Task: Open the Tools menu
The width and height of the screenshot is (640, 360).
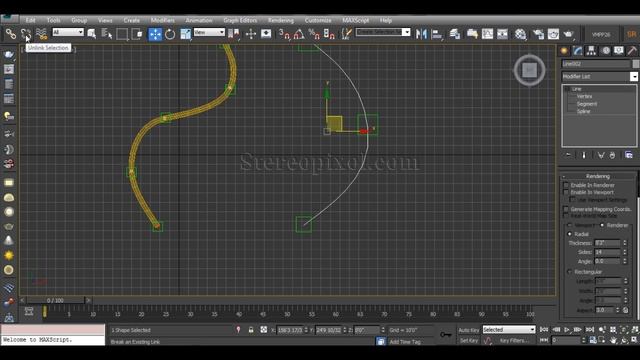Action: [53, 20]
